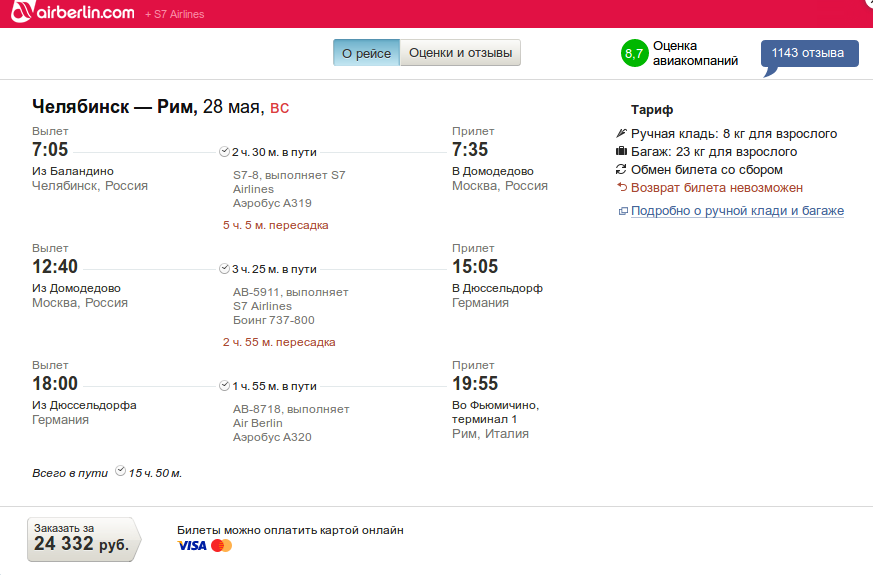Click Из Дюссельдорфа departure label
Image resolution: width=873 pixels, height=575 pixels.
(x=84, y=405)
